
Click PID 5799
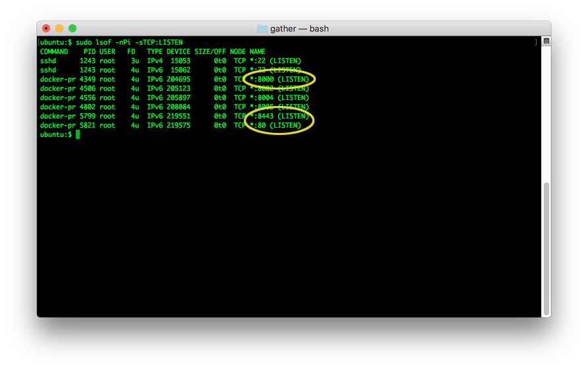(88, 116)
